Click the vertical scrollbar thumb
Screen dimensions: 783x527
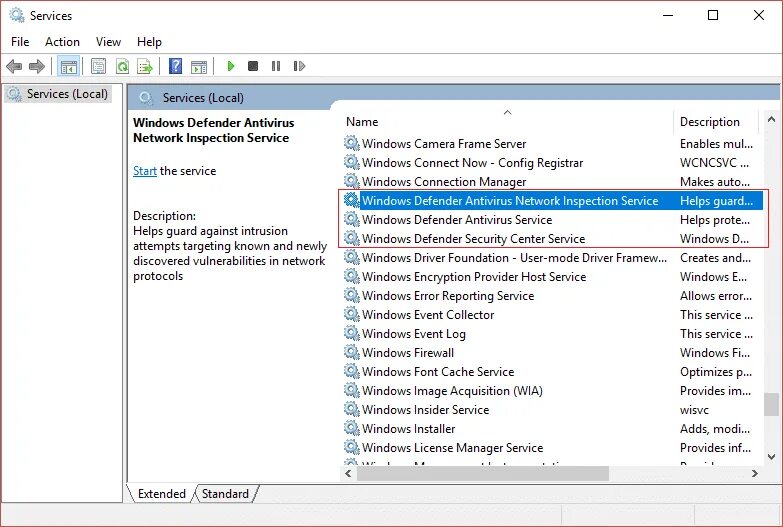pos(772,405)
